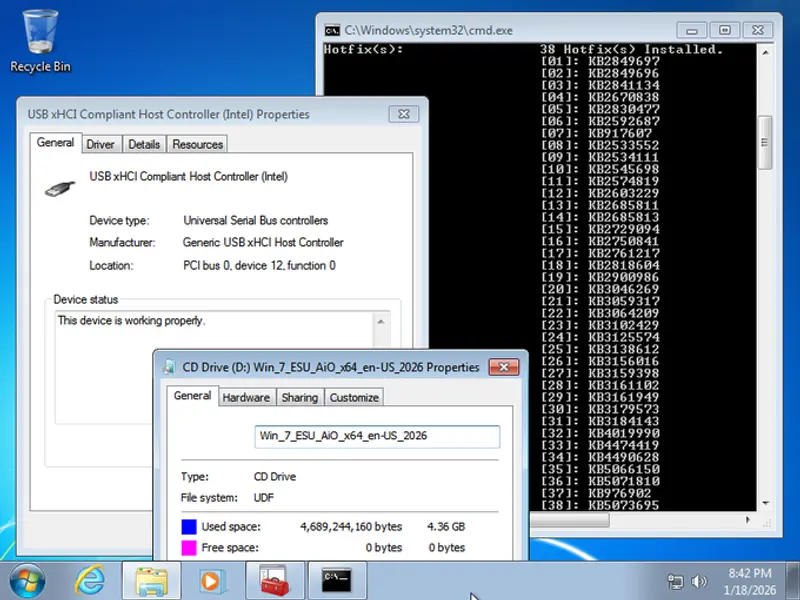Click the Start button

[25, 580]
